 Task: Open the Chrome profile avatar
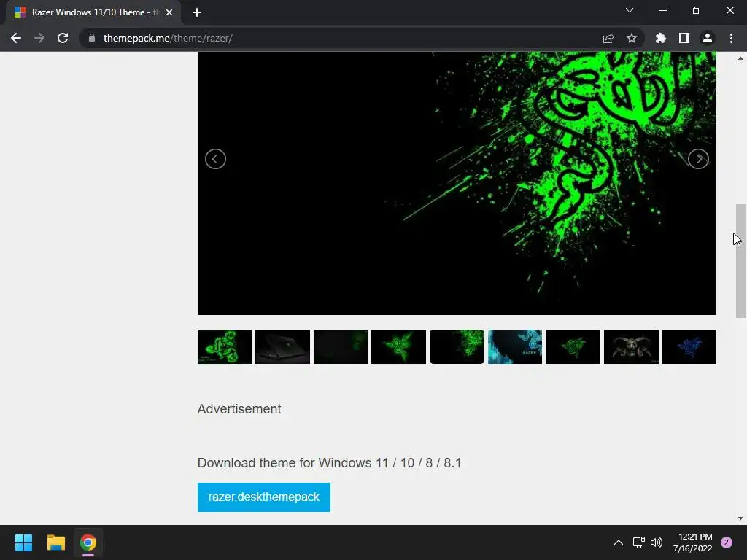(x=708, y=38)
